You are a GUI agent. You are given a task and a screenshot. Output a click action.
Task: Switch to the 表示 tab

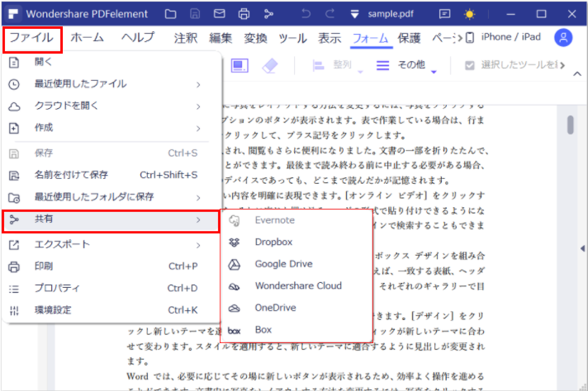330,38
